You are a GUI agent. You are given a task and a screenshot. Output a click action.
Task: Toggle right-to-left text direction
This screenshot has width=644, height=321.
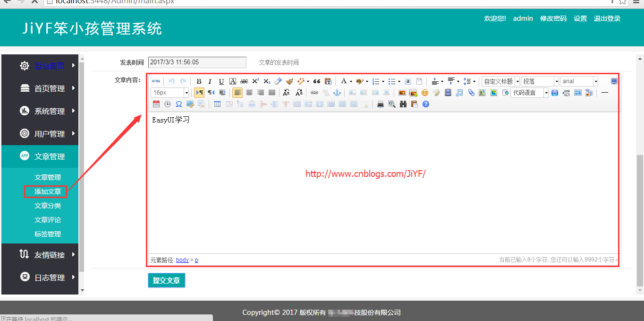pos(211,93)
